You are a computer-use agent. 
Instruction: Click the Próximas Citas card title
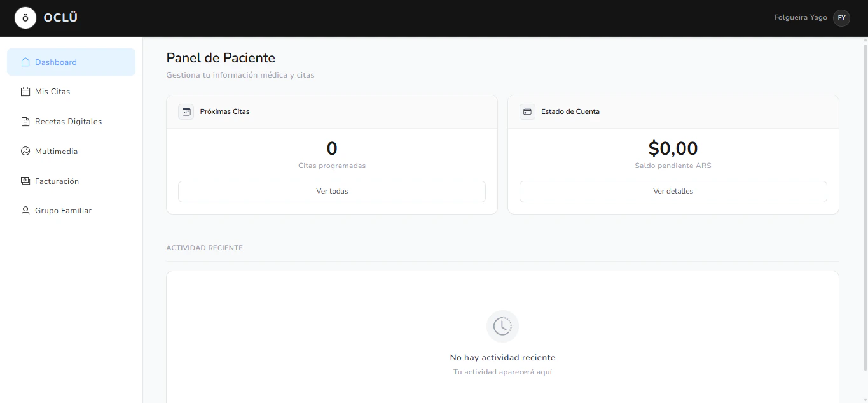224,111
